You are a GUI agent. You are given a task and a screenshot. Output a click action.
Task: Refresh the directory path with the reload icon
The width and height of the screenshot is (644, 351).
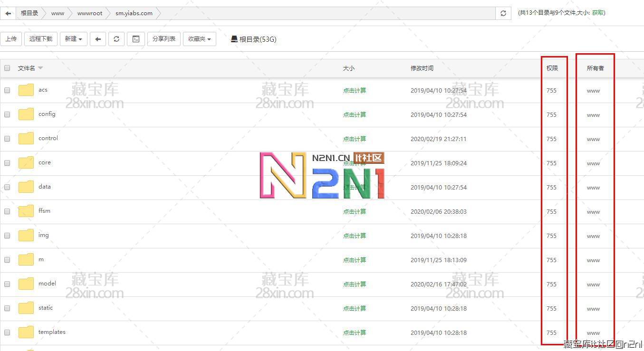pyautogui.click(x=503, y=13)
